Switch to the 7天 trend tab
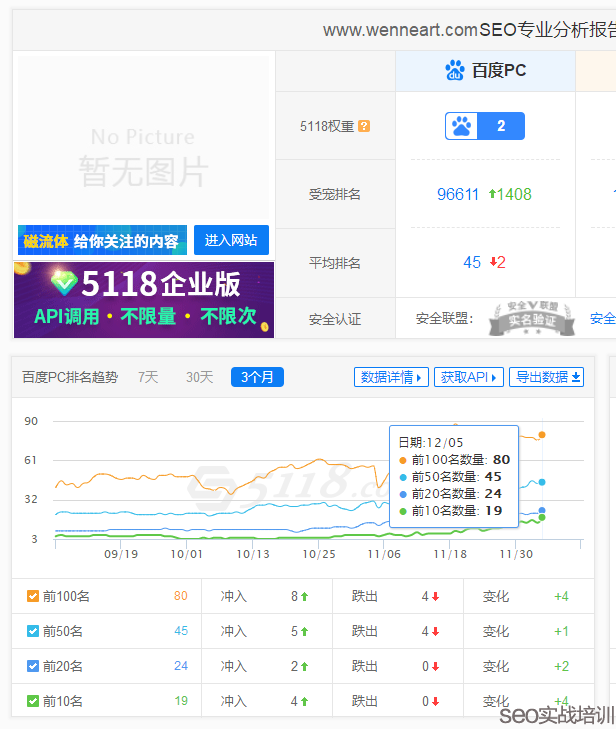Image resolution: width=616 pixels, height=729 pixels. tap(148, 377)
